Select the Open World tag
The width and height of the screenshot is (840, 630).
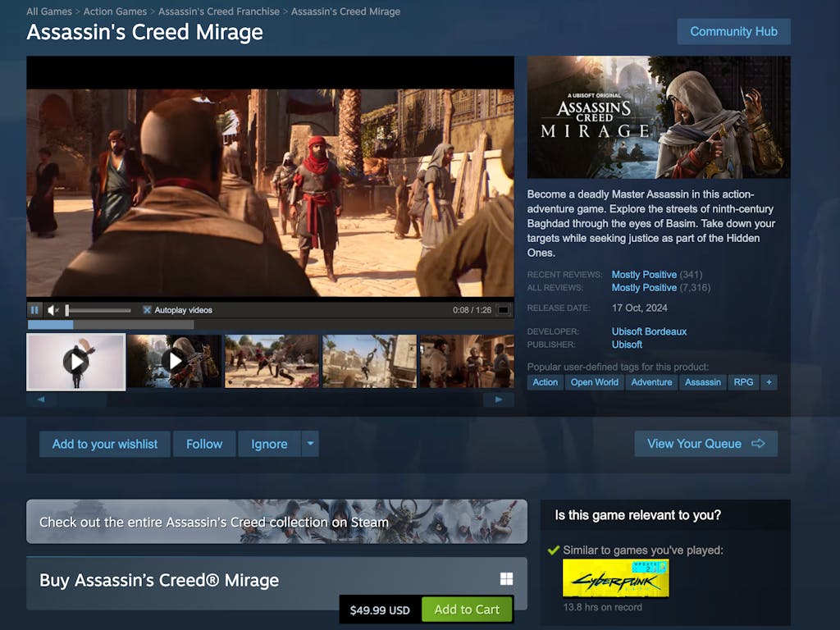pos(594,382)
